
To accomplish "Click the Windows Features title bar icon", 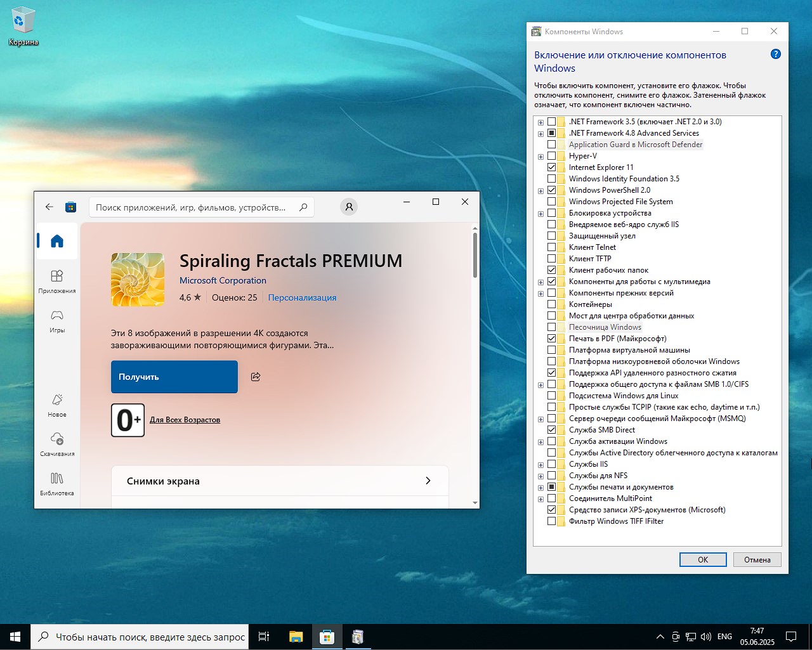I will click(x=537, y=31).
